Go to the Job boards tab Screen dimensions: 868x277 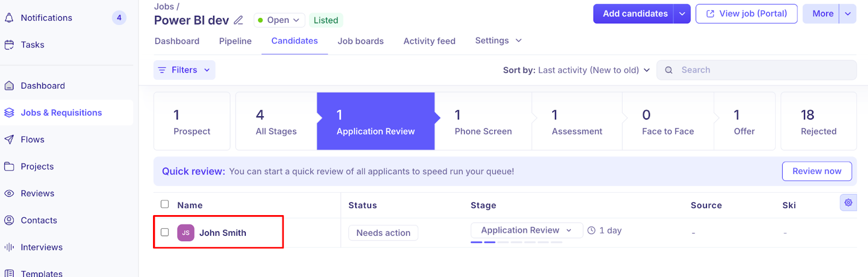360,41
